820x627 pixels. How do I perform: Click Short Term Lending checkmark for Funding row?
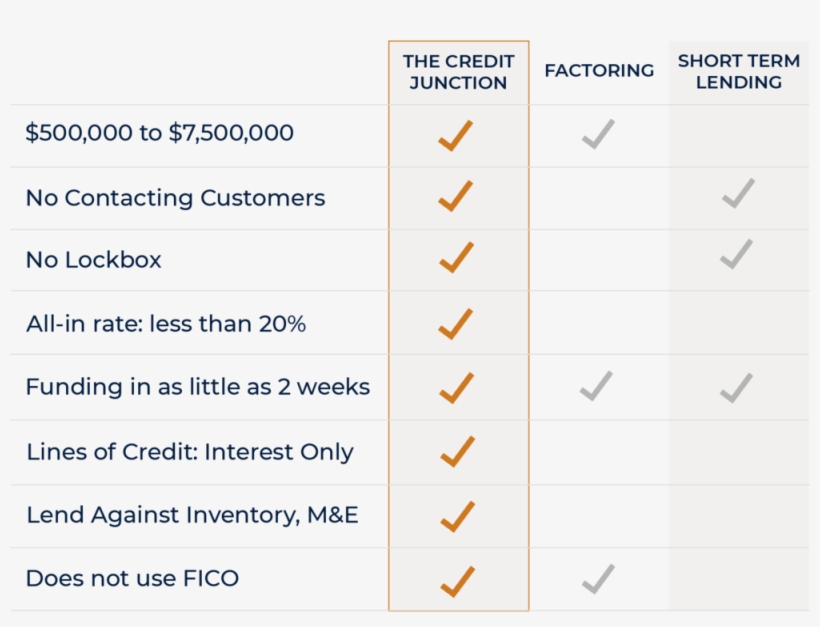[737, 386]
